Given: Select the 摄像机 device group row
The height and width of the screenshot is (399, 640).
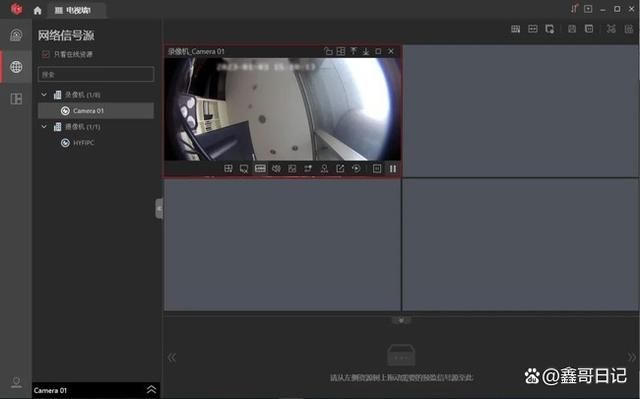Looking at the screenshot, I should click(x=96, y=126).
